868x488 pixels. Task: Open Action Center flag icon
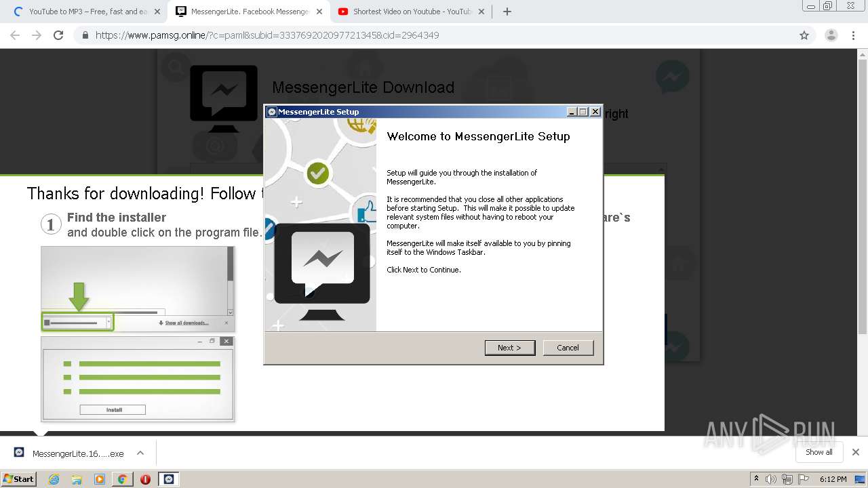tap(804, 479)
